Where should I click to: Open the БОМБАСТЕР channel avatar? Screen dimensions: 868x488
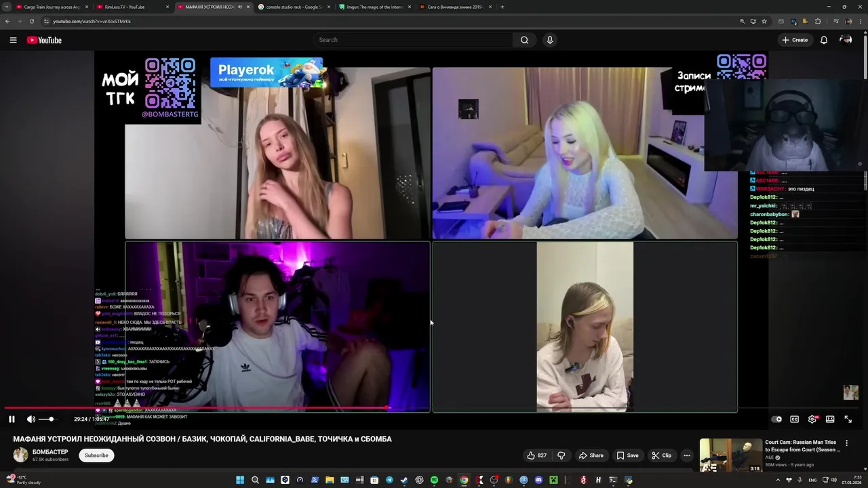(x=20, y=455)
